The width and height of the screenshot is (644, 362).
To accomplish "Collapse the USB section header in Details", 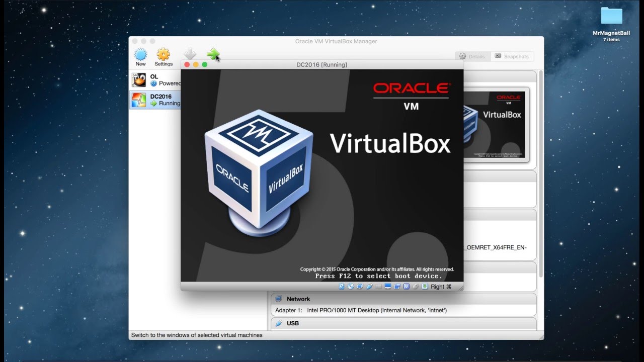I will click(x=404, y=323).
